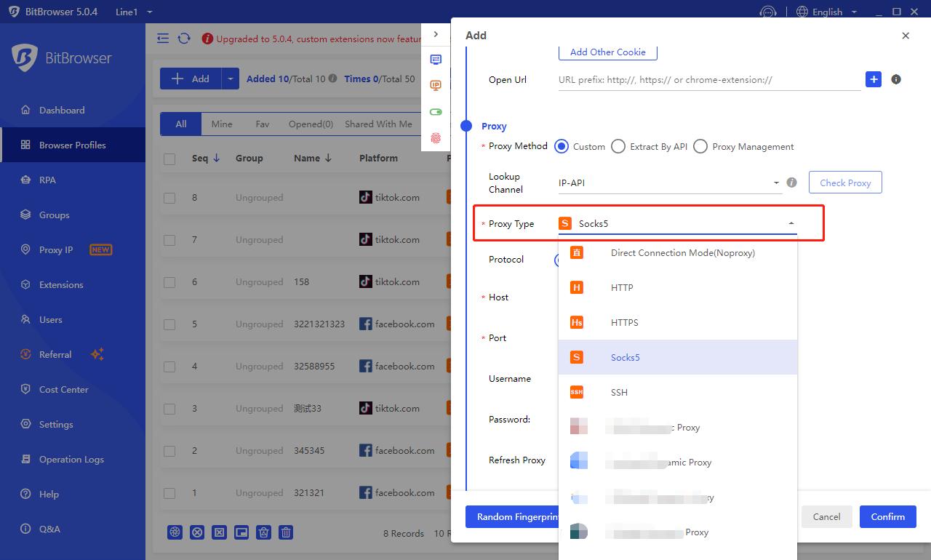Screen dimensions: 931x560
Task: Collapse the Proxy Type Socks5 dropdown
Action: click(x=791, y=224)
